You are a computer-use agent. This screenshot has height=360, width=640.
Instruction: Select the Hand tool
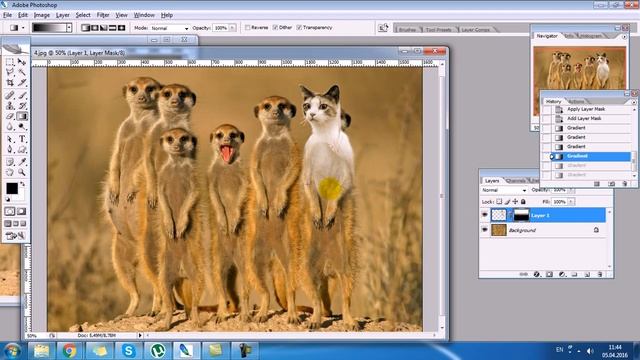[10, 172]
